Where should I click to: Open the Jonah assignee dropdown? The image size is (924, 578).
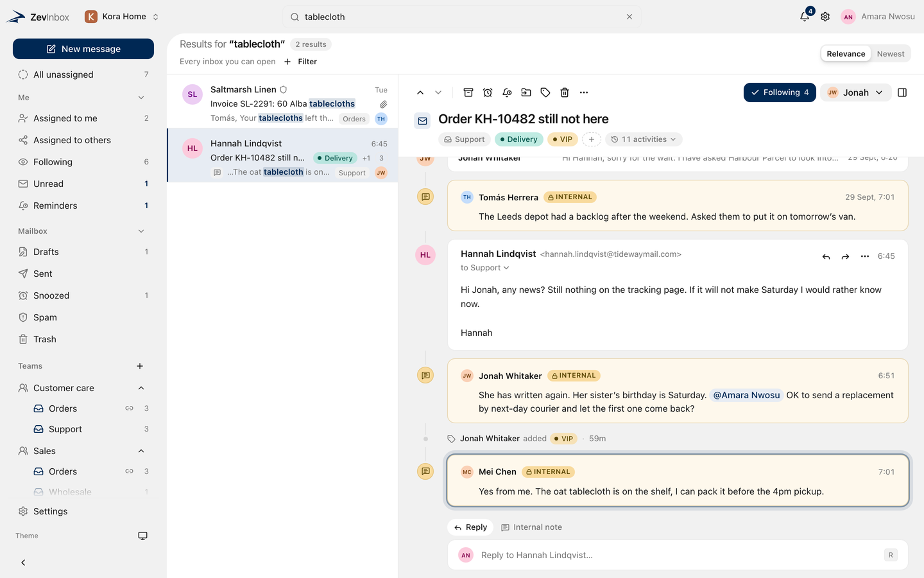(x=855, y=92)
